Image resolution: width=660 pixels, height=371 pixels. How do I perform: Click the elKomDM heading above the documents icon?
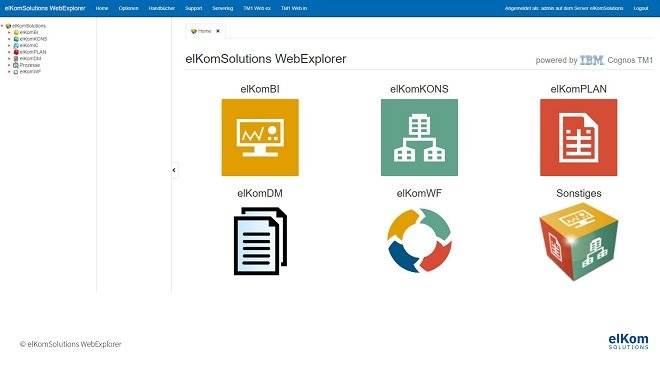point(260,194)
